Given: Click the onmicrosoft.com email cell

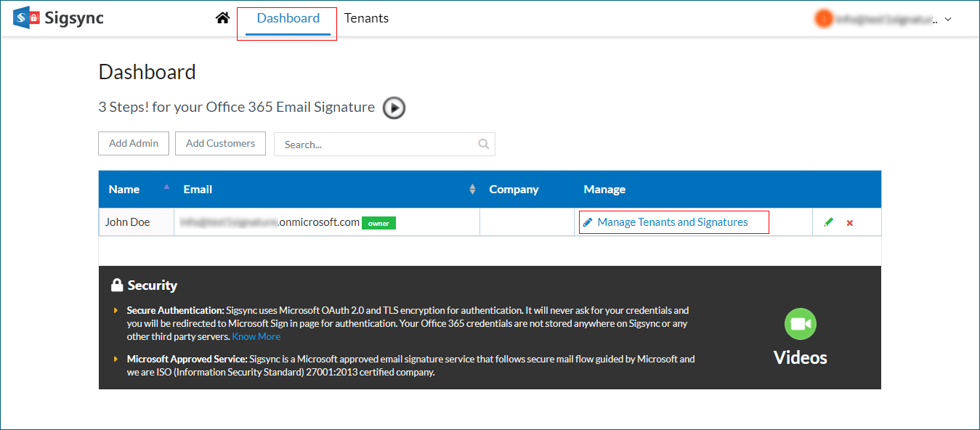Looking at the screenshot, I should [327, 222].
